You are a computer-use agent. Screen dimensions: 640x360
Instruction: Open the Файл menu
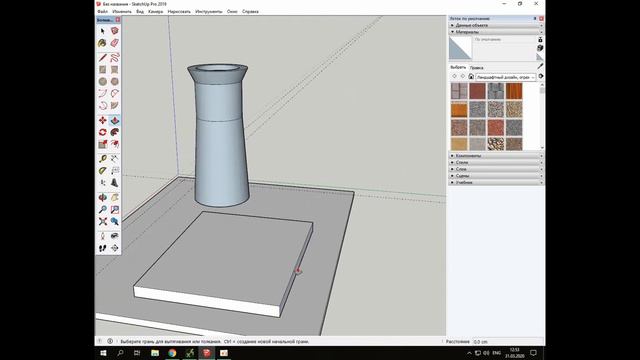pyautogui.click(x=102, y=11)
